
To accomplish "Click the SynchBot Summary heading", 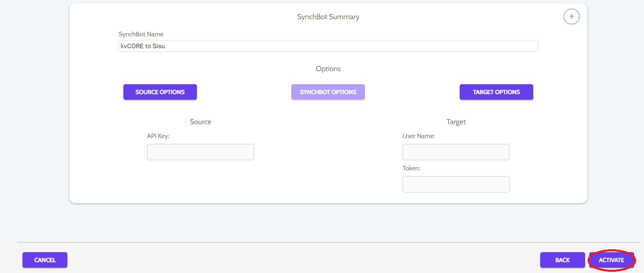I will tap(328, 17).
